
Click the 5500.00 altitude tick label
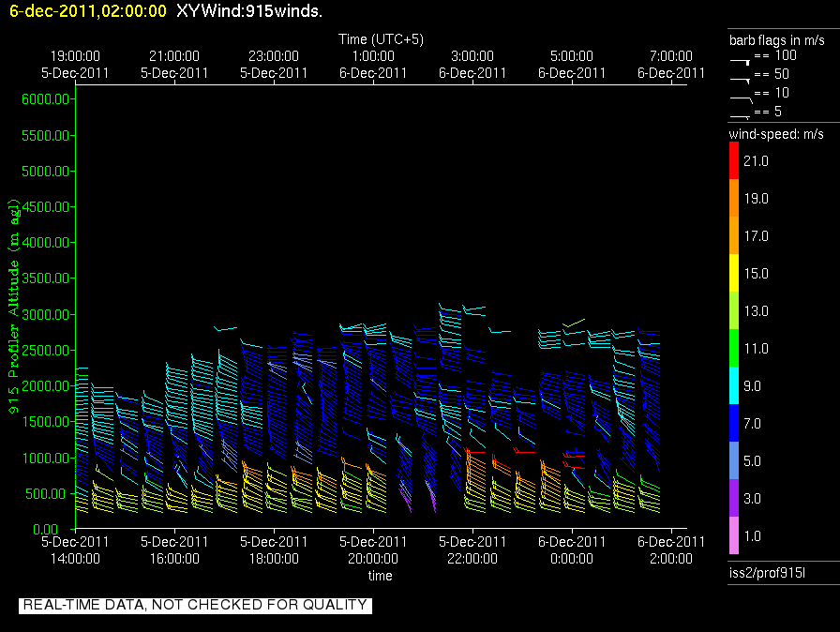coord(46,136)
